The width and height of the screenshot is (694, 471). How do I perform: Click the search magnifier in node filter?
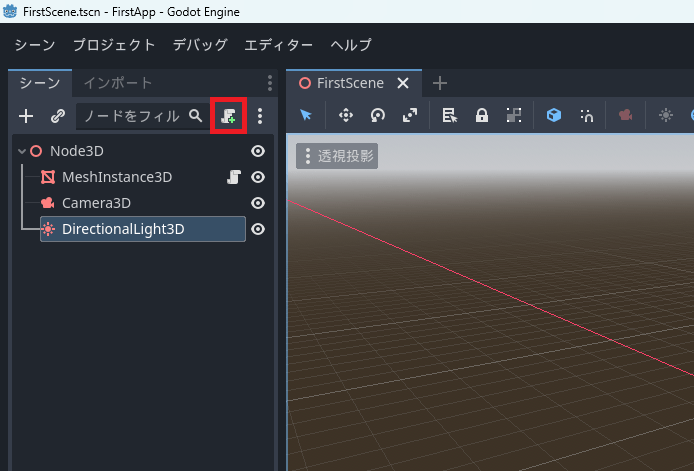coord(195,116)
